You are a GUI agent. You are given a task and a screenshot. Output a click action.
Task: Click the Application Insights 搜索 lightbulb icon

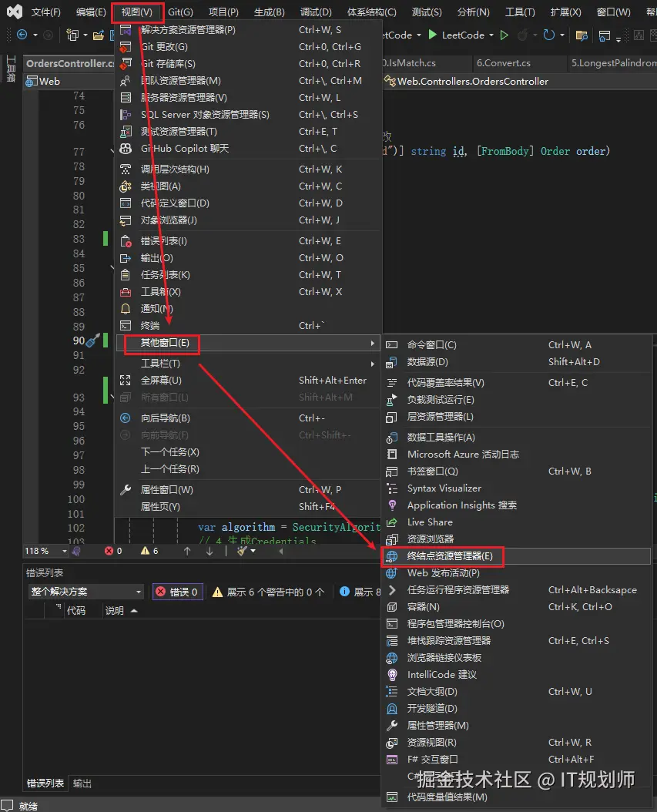[x=392, y=505]
